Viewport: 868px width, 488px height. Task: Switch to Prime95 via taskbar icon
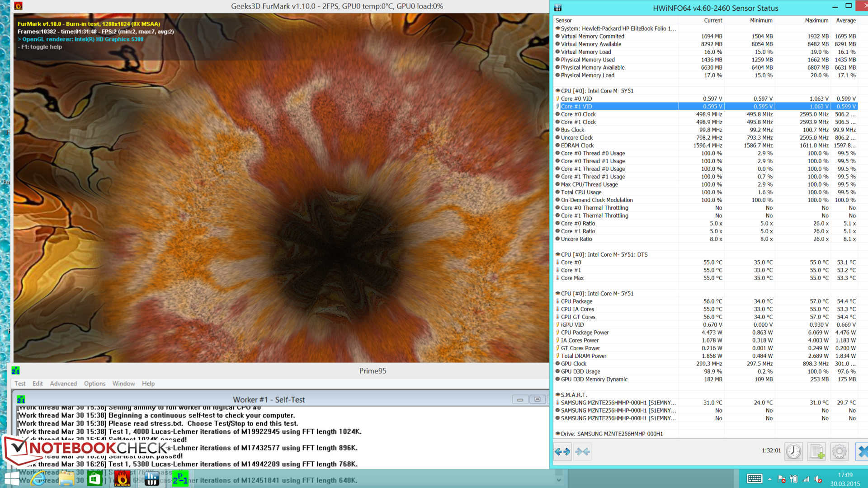click(x=180, y=479)
